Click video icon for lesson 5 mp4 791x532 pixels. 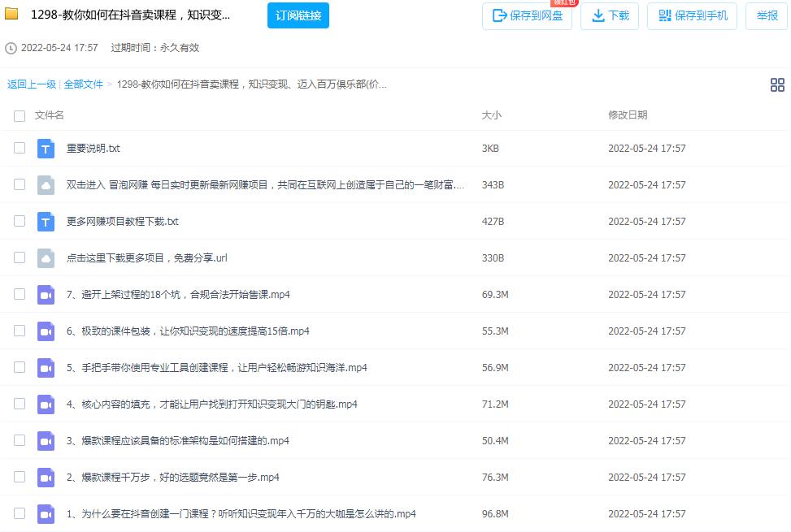click(46, 368)
